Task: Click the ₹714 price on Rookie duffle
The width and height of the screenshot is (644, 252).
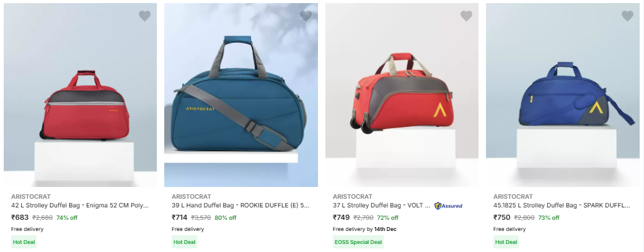Action: (180, 217)
